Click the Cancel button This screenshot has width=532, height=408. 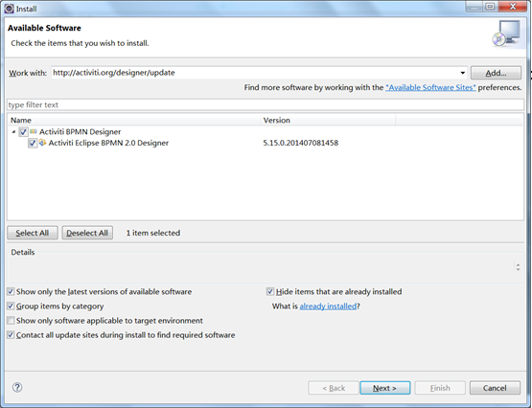click(x=495, y=388)
